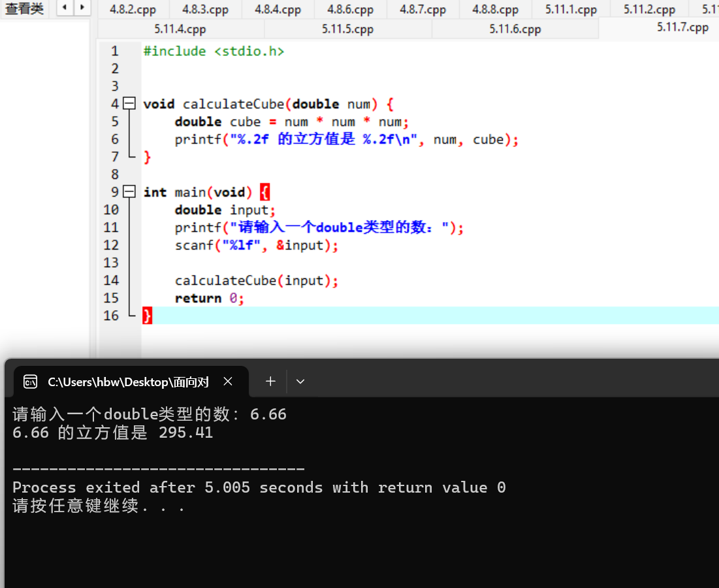Click the left arrow to scroll side panel tabs
The image size is (719, 588).
tap(65, 7)
